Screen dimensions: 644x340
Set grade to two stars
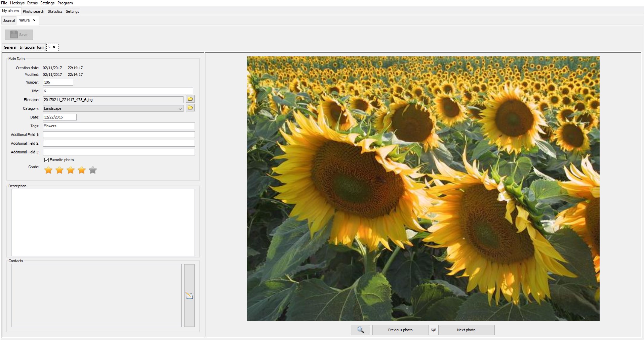coord(59,170)
